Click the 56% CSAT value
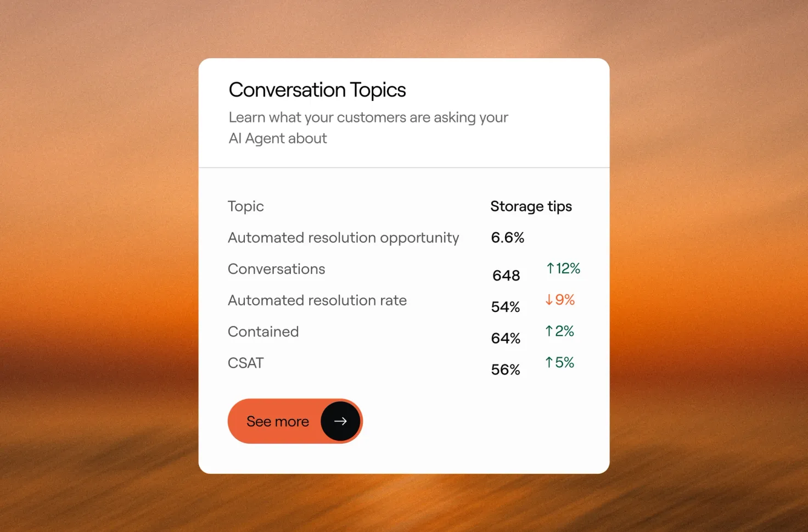Image resolution: width=808 pixels, height=532 pixels. pyautogui.click(x=506, y=369)
